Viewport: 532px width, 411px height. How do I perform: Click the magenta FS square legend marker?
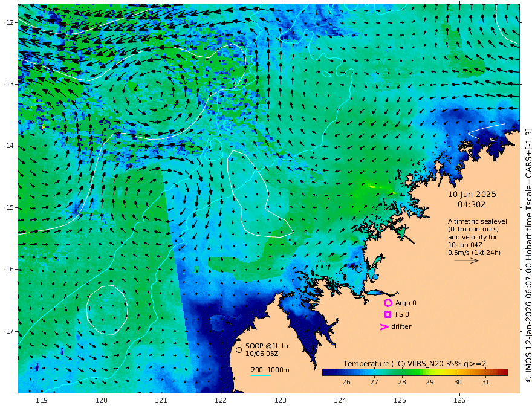pos(388,315)
